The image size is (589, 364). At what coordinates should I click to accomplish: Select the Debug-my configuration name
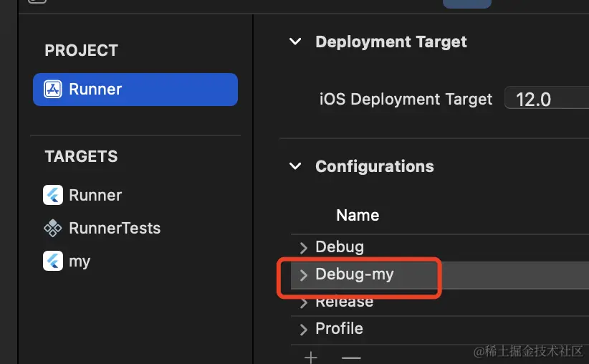(x=355, y=274)
